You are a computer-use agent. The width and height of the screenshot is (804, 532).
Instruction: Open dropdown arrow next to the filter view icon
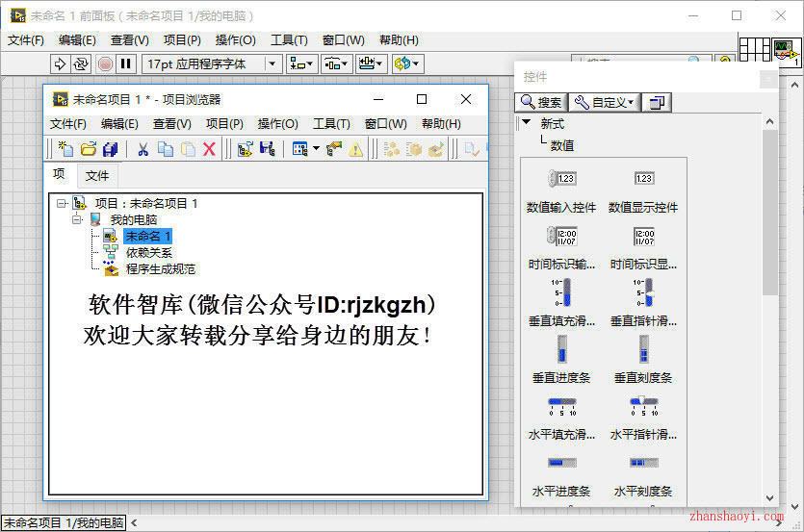tap(316, 149)
